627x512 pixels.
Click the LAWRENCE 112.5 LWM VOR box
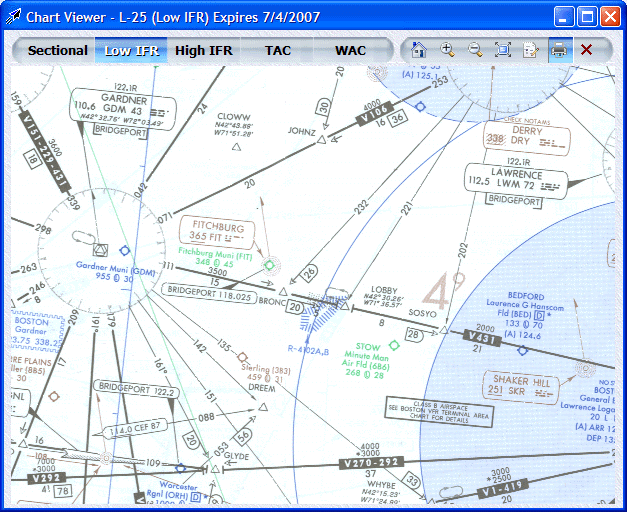click(515, 179)
